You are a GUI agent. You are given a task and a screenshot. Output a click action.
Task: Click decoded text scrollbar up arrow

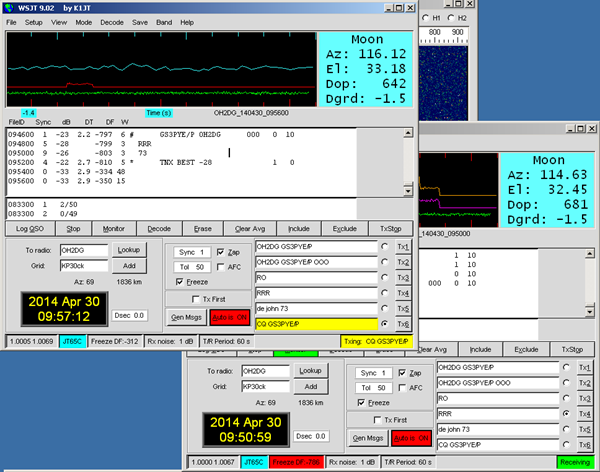point(408,133)
